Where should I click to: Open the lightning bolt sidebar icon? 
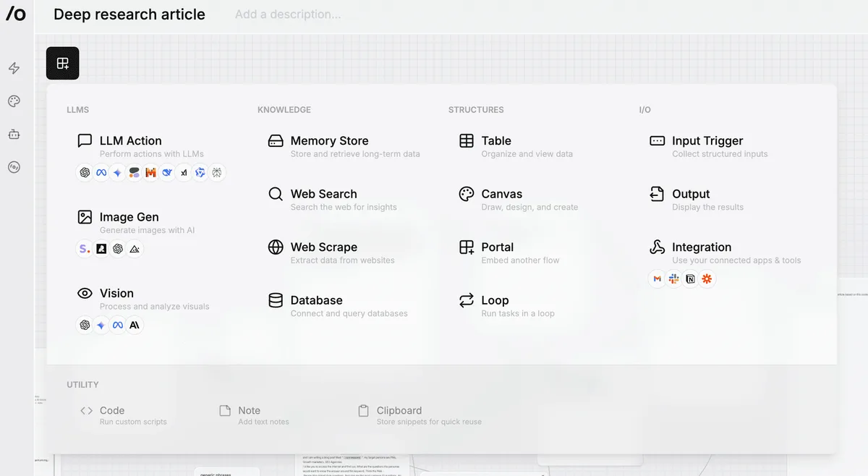[14, 68]
